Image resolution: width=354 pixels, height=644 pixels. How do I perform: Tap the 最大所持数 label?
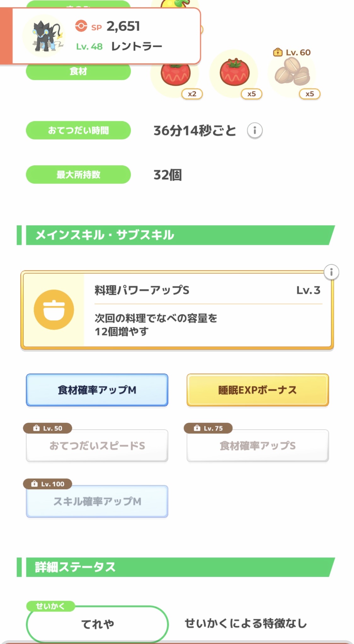[78, 174]
